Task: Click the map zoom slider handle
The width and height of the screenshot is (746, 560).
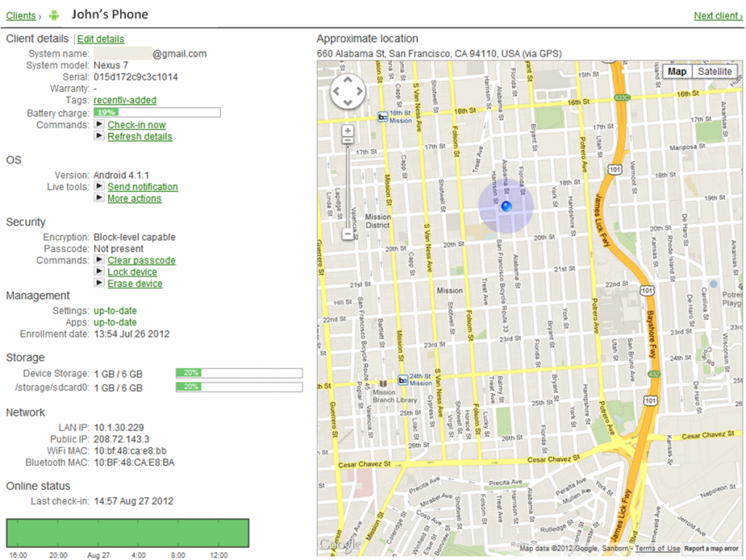Action: [348, 141]
